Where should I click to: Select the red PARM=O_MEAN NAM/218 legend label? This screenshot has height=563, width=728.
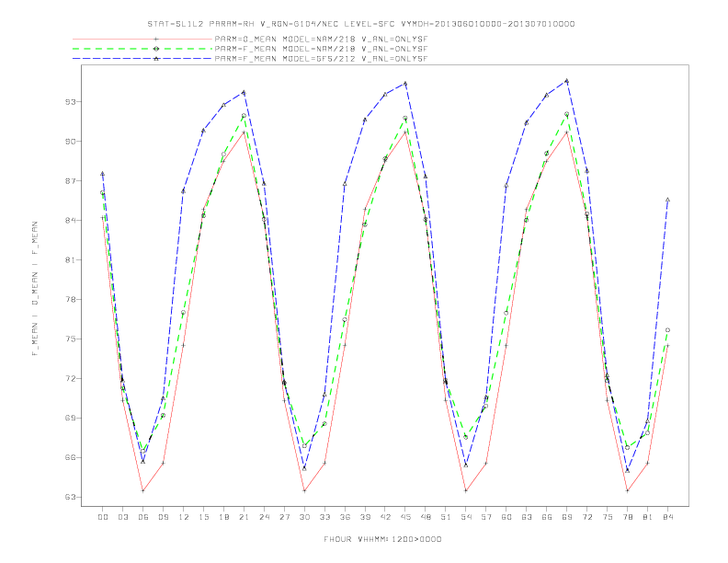pos(321,39)
